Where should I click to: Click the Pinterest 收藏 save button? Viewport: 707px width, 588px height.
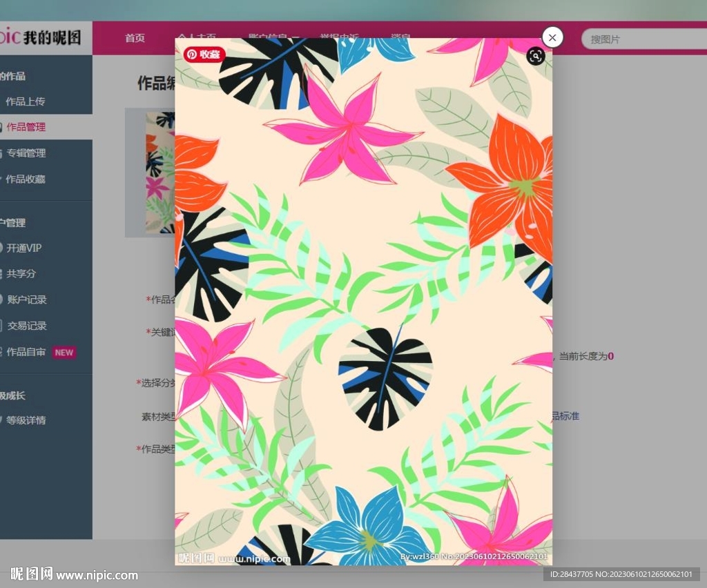point(204,55)
